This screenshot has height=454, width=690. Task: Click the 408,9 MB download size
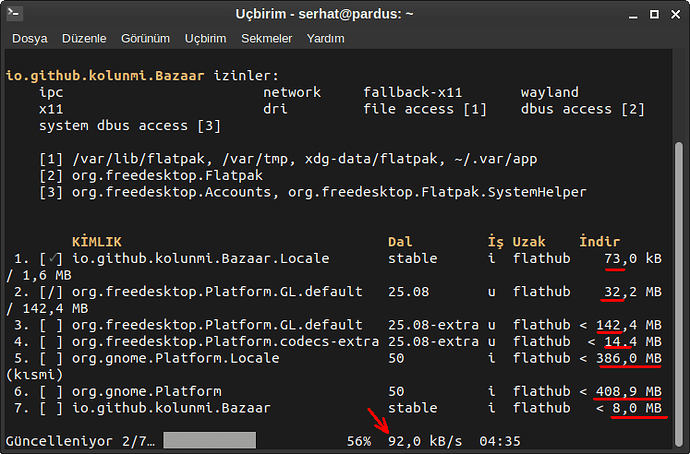pos(628,392)
